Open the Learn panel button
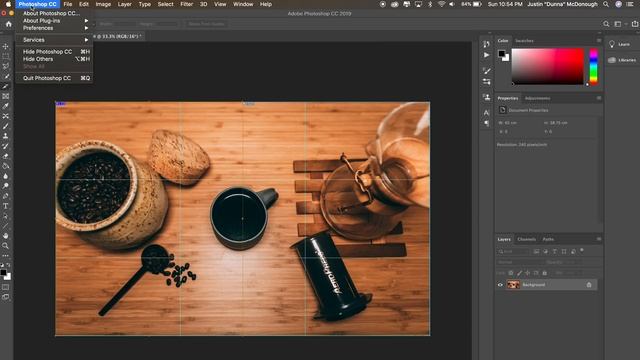The height and width of the screenshot is (360, 640). pyautogui.click(x=620, y=44)
